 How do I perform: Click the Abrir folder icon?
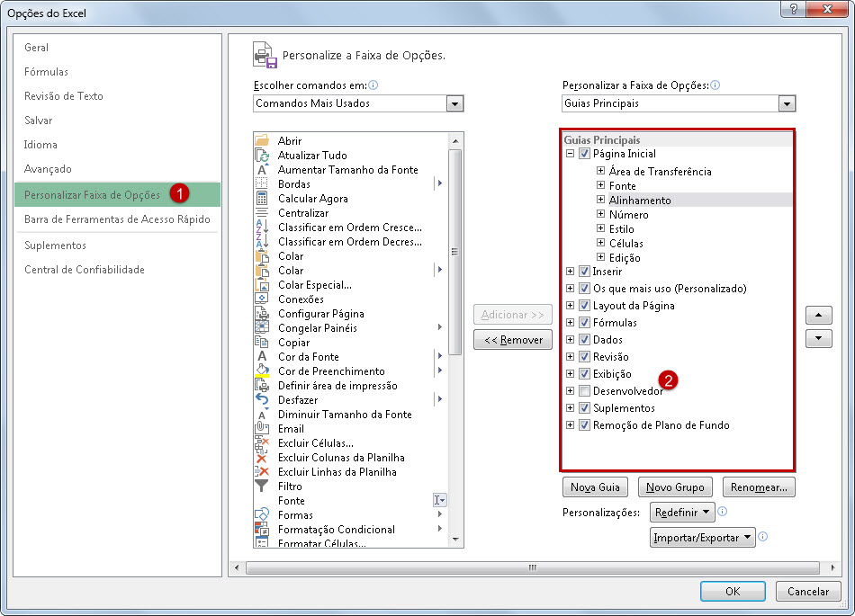262,140
